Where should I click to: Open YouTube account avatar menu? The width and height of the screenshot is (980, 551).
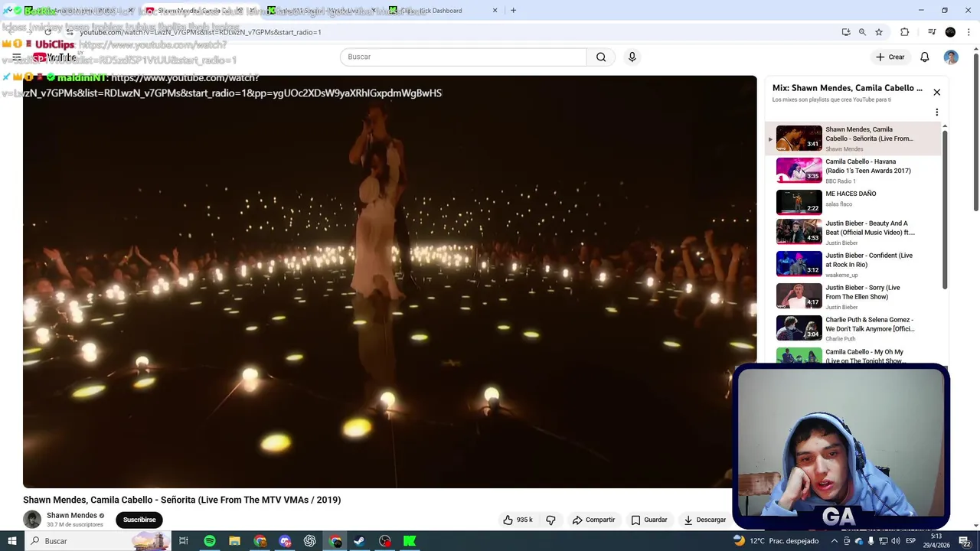click(951, 57)
